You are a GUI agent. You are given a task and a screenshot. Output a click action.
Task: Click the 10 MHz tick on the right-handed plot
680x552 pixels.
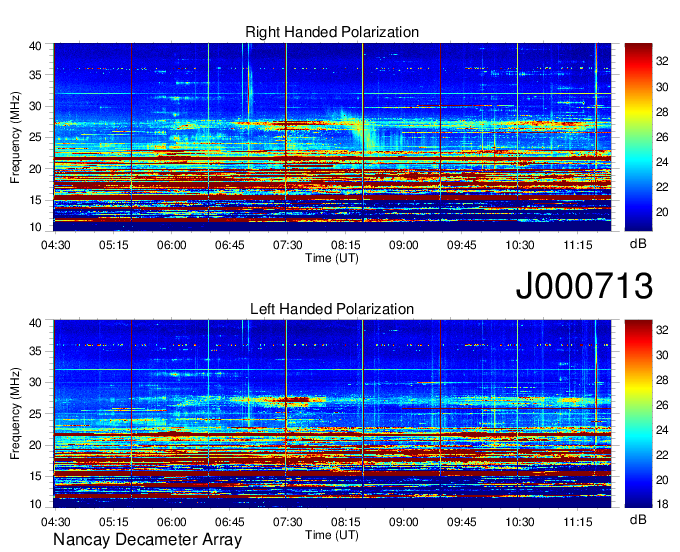coord(35,227)
